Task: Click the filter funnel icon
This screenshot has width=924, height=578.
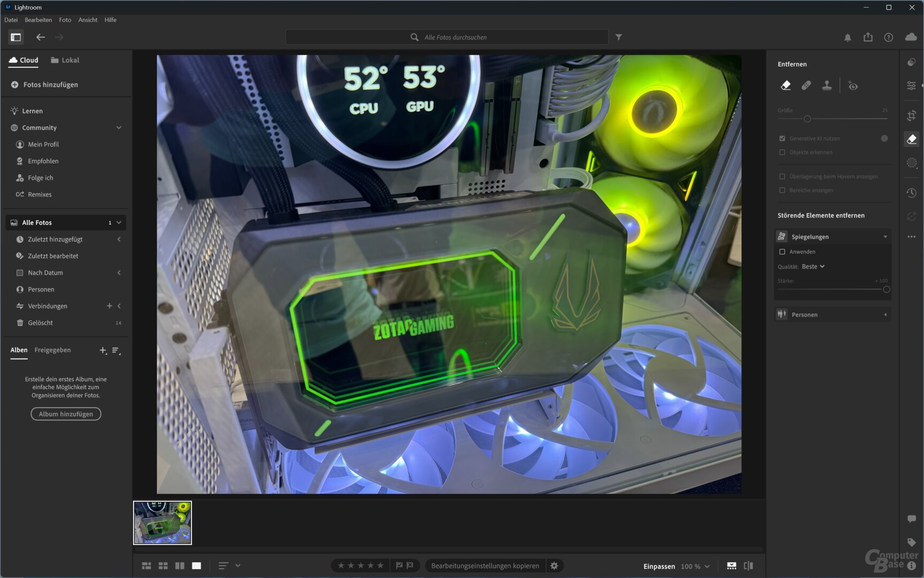Action: pyautogui.click(x=619, y=37)
